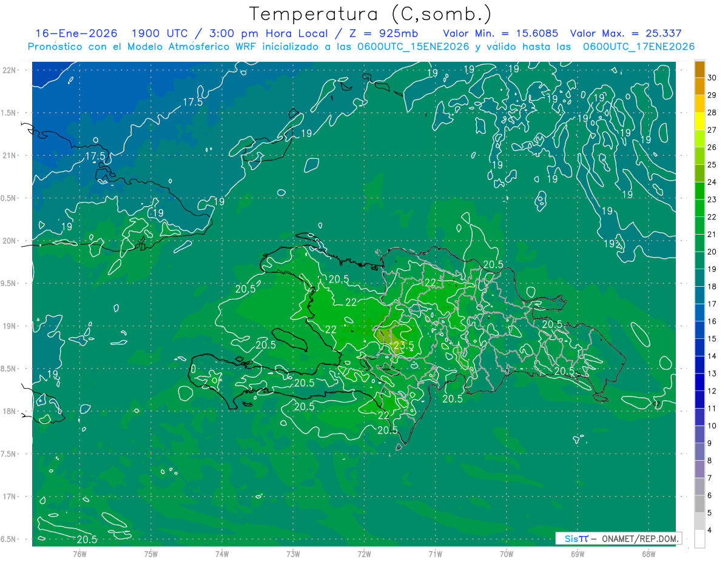Click the orange swatch between 29 and 30
Image resolution: width=728 pixels, height=562 pixels.
699,87
